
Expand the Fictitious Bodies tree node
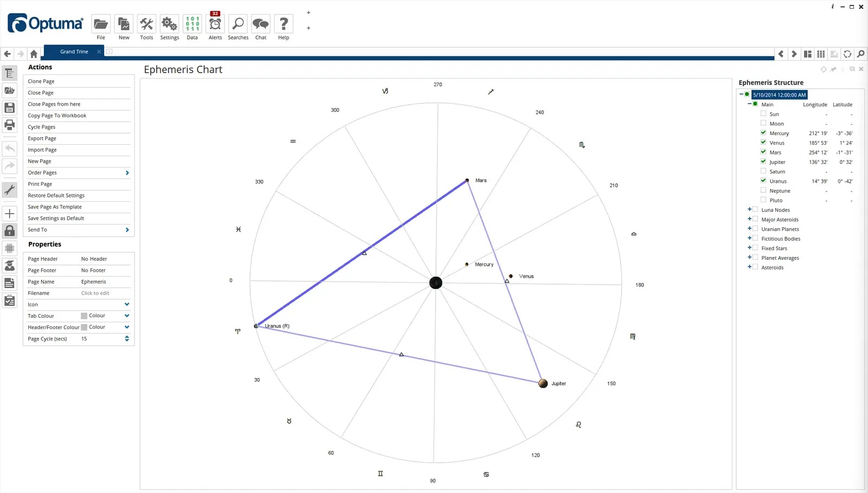[x=750, y=238]
